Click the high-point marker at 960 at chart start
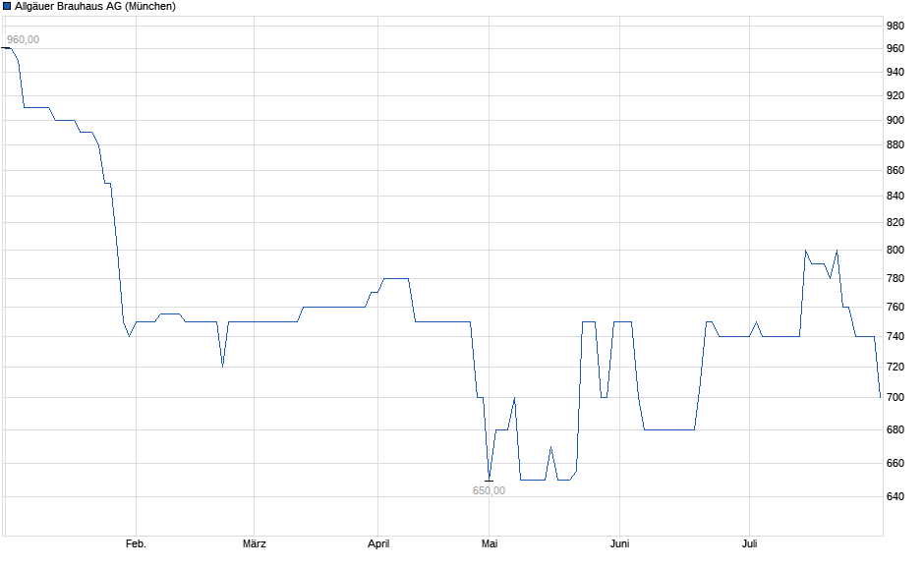The image size is (924, 569). (6, 48)
